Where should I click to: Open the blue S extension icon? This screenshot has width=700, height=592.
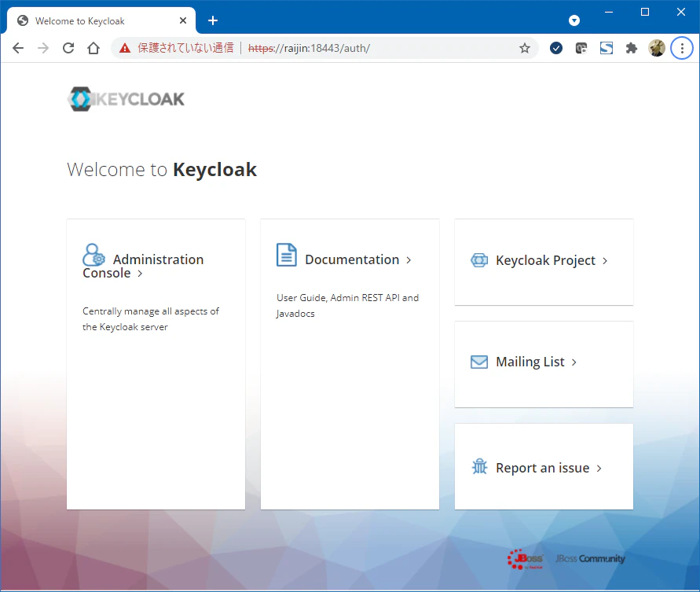pos(607,48)
